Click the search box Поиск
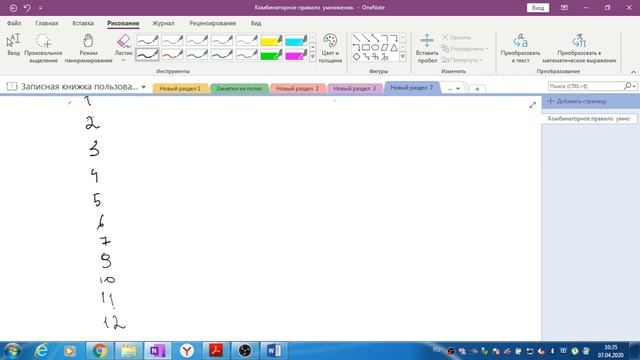The height and width of the screenshot is (360, 640). tap(585, 86)
